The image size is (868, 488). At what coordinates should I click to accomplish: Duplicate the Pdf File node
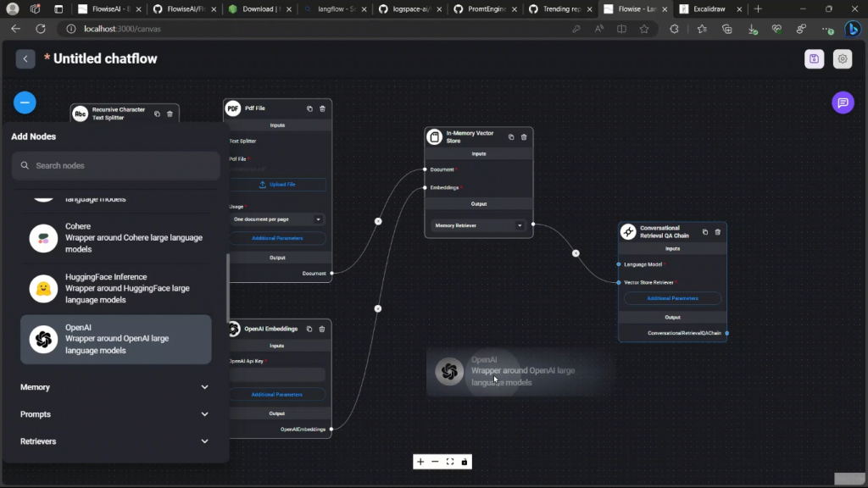click(x=309, y=108)
